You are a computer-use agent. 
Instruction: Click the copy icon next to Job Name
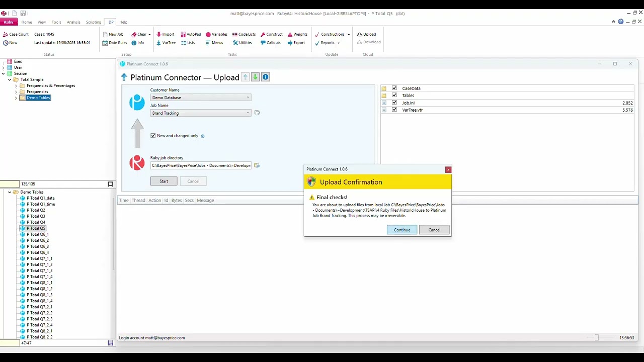click(257, 113)
